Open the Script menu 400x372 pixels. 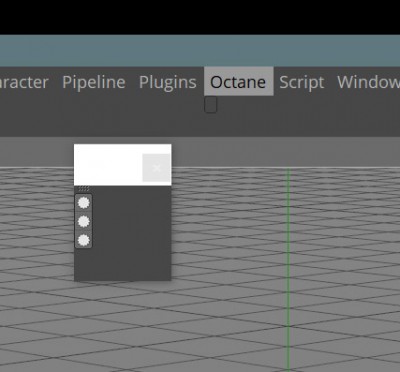tap(302, 82)
